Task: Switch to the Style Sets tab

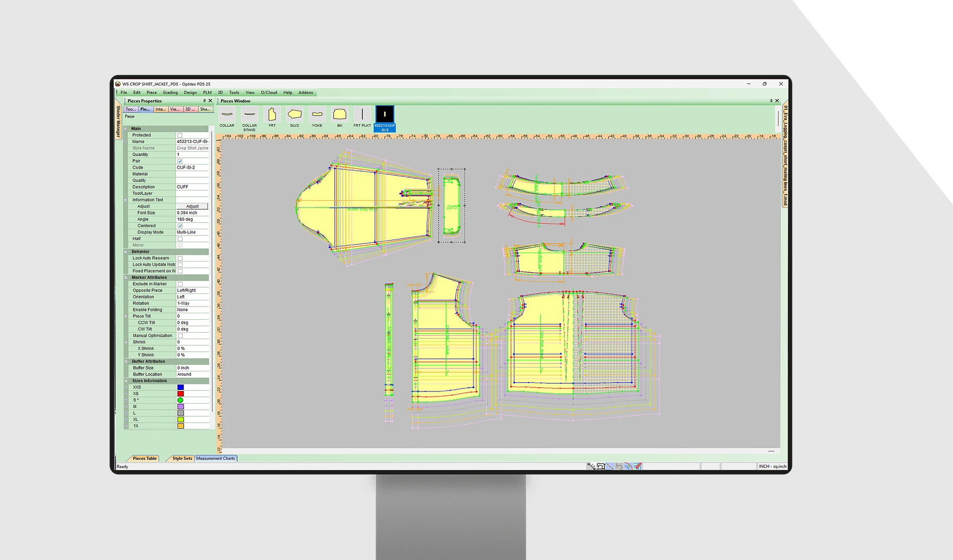Action: 182,458
